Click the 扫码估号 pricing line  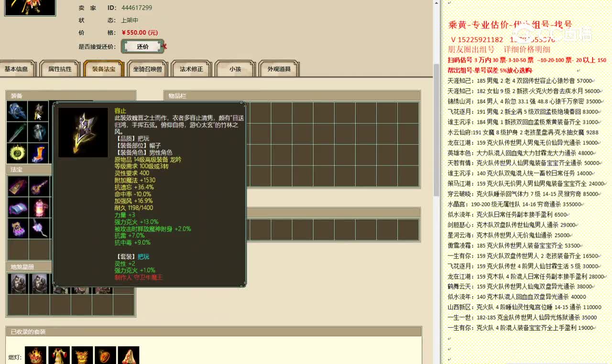(x=527, y=60)
